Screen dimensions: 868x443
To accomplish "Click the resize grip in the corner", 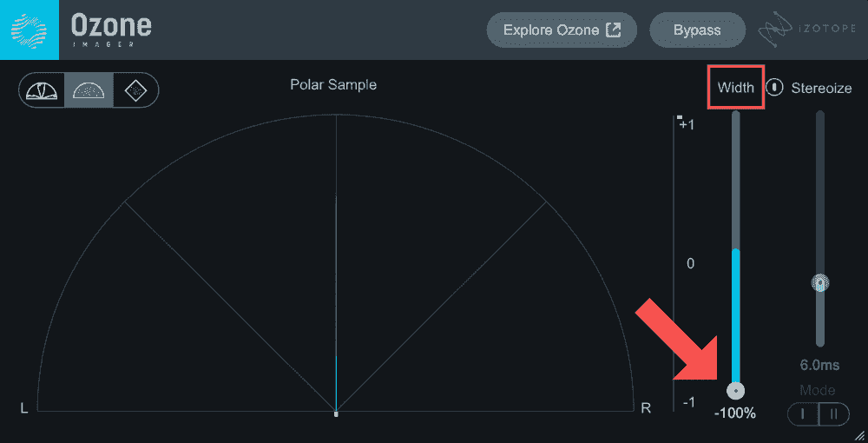I will [x=858, y=434].
